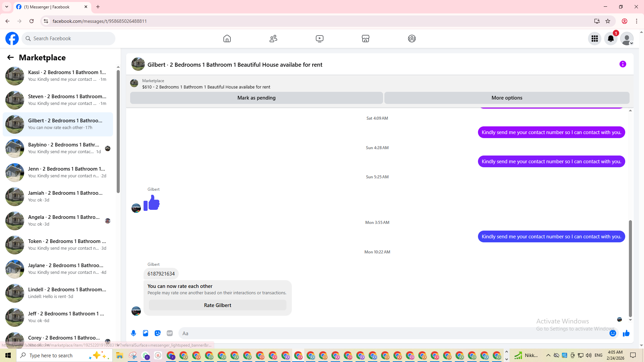Screen dimensions: 644x362
Task: Open the emoji picker in message box
Action: coord(612,333)
